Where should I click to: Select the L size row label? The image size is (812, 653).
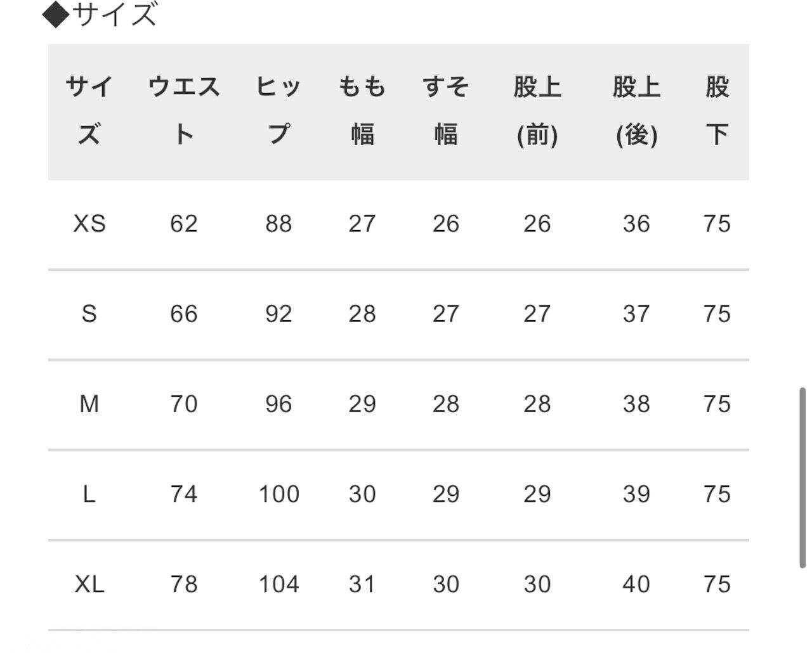pos(89,494)
